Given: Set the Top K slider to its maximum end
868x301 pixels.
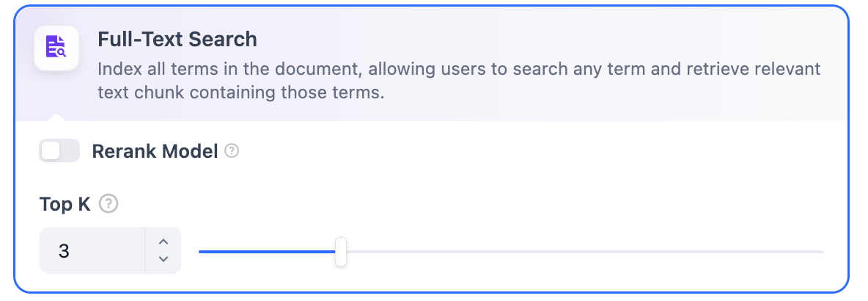Looking at the screenshot, I should pyautogui.click(x=823, y=252).
